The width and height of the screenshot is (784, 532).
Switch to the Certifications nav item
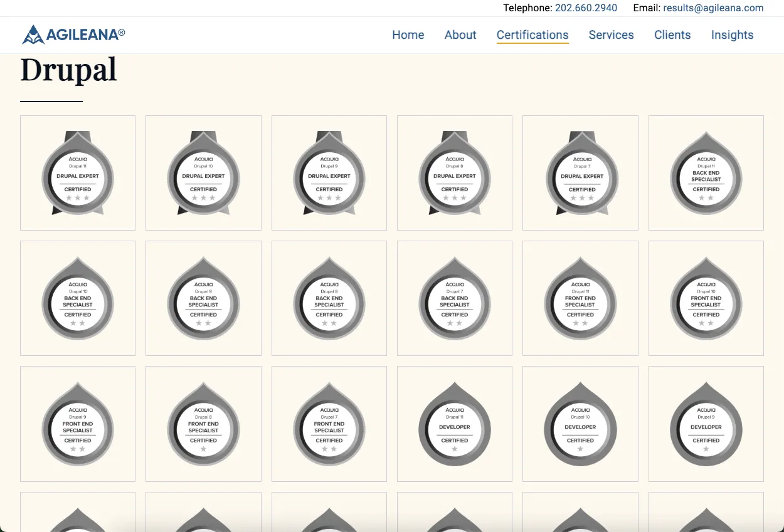tap(532, 35)
